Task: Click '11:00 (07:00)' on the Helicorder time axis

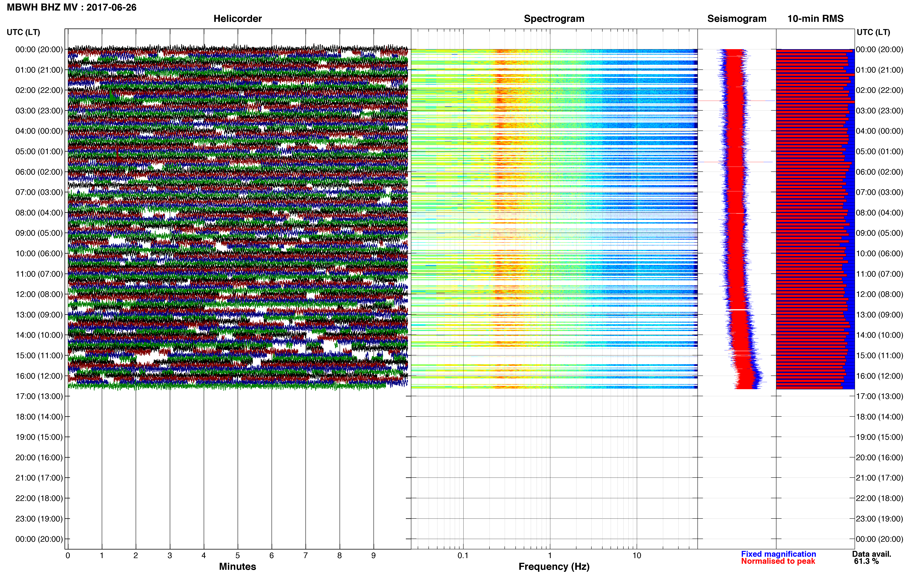Action: pyautogui.click(x=39, y=274)
